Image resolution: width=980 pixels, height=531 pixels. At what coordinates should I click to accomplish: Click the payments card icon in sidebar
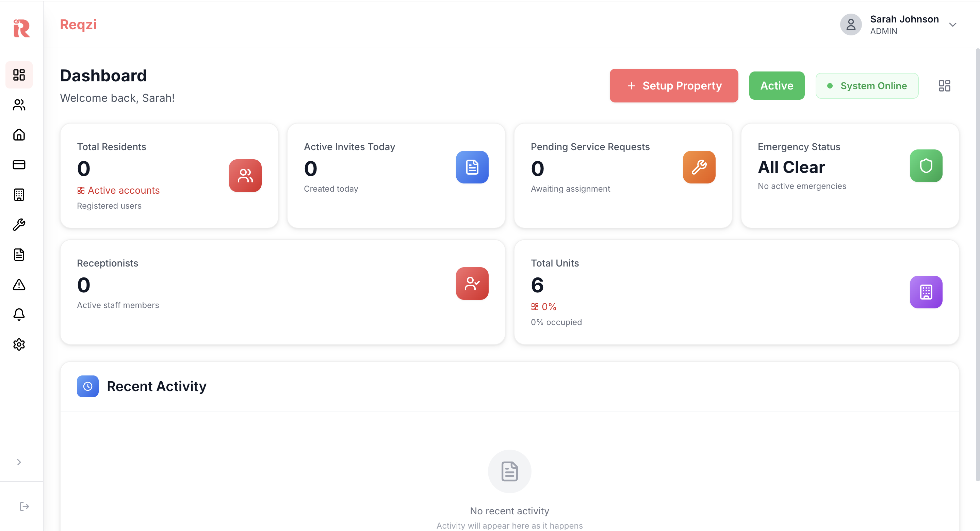(x=19, y=164)
